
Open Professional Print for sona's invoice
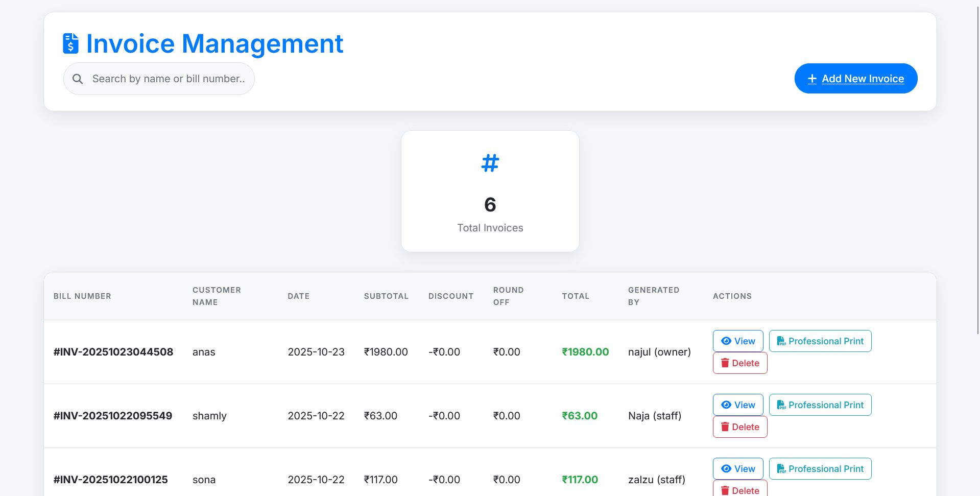pyautogui.click(x=820, y=468)
